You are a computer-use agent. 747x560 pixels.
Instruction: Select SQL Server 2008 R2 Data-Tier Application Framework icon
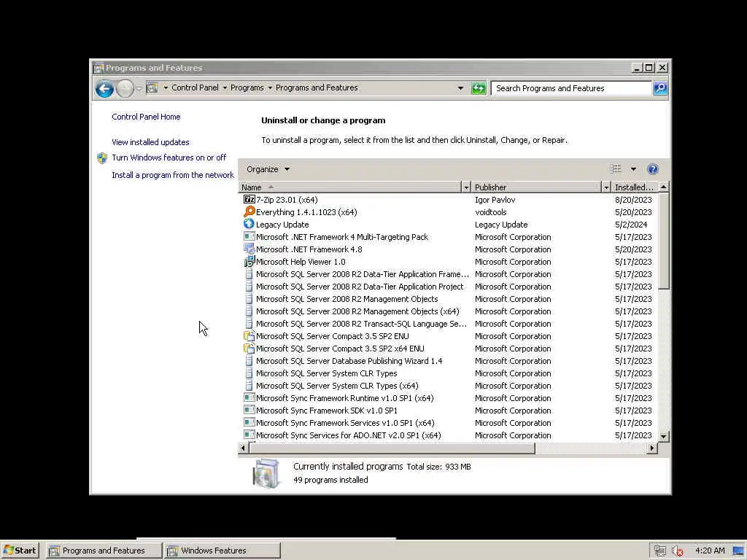249,274
